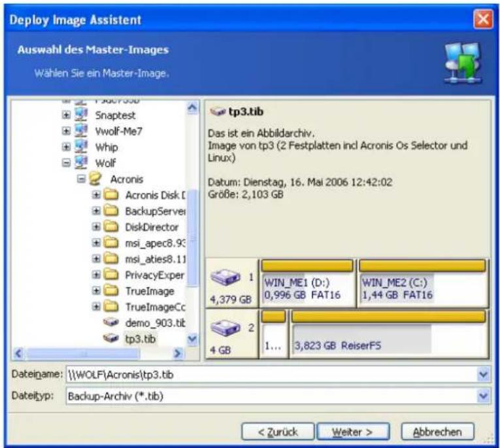
Task: Click the Acronis shared folder icon
Action: tap(95, 179)
